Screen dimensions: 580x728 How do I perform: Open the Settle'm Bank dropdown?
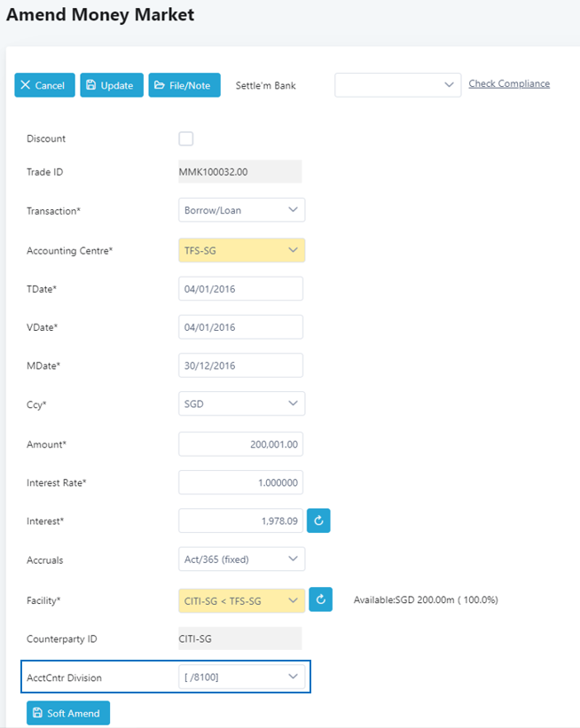click(398, 85)
